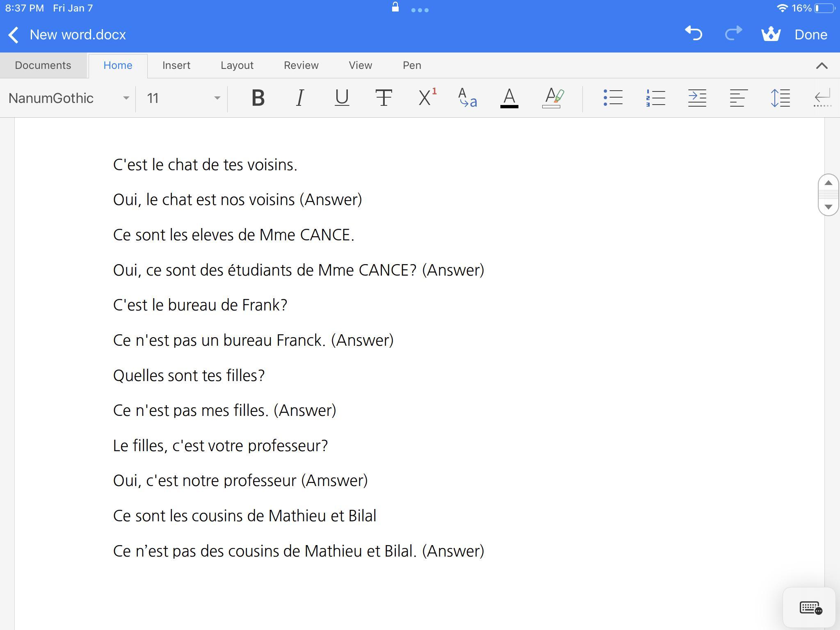Click the scroll down arrow handle
This screenshot has width=840, height=630.
(828, 207)
